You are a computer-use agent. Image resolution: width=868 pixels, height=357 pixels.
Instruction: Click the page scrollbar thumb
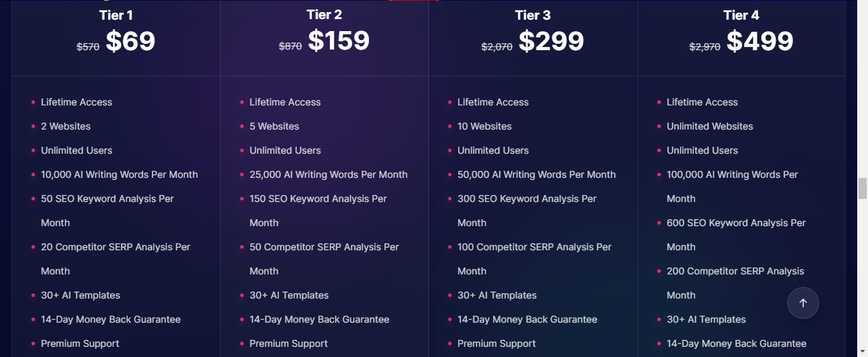coord(862,189)
